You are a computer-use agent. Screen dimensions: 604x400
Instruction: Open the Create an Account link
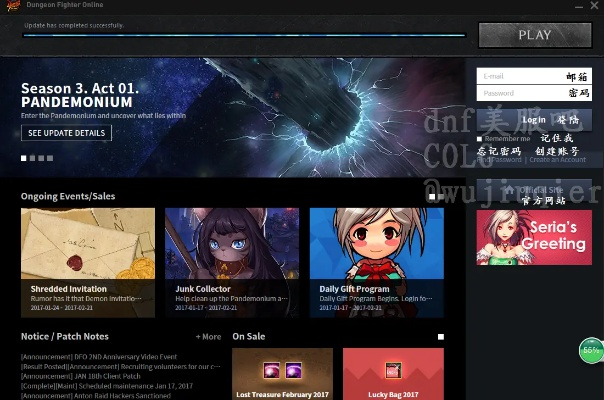(x=558, y=160)
